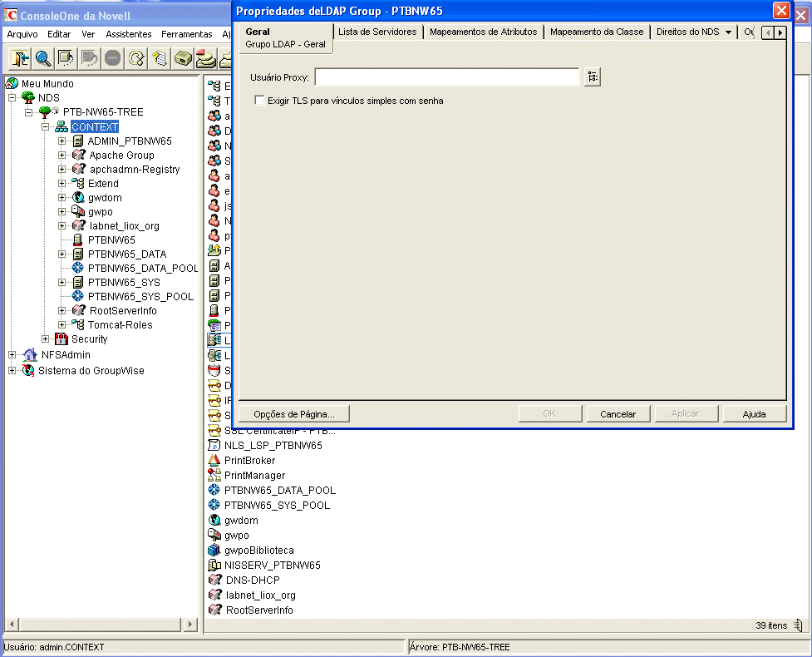Open the Ferramentas menu
Image resolution: width=812 pixels, height=657 pixels.
tap(186, 34)
